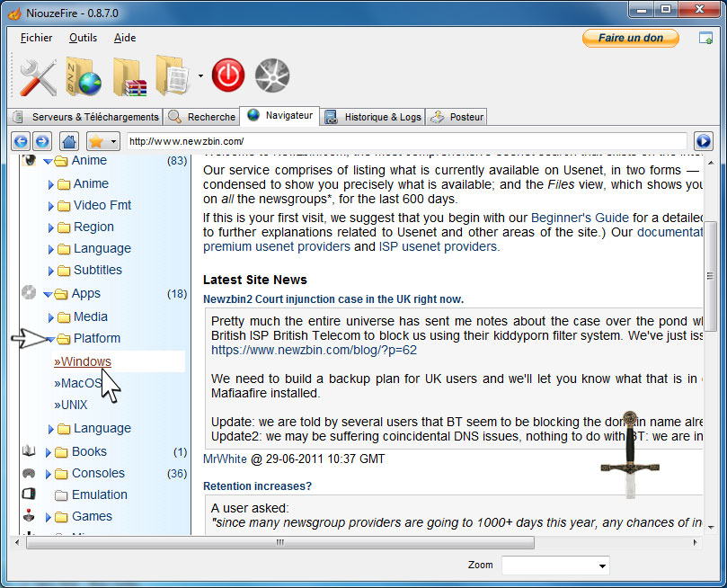
Task: Click the Consoles count (36)
Action: pyautogui.click(x=177, y=474)
